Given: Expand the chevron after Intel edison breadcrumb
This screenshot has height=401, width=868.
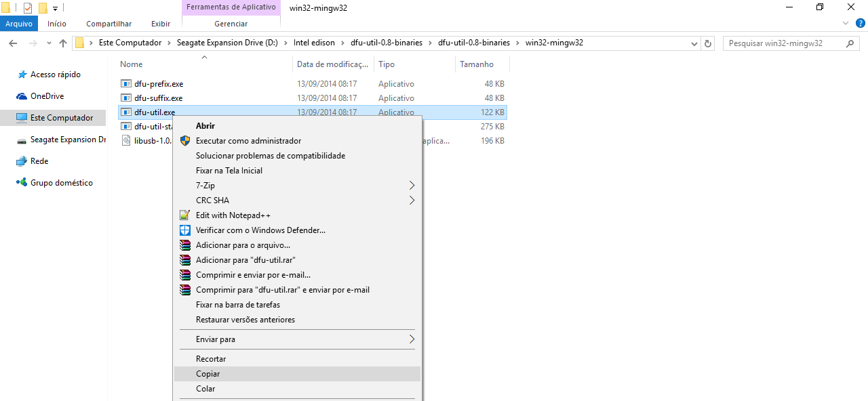Looking at the screenshot, I should click(x=342, y=43).
